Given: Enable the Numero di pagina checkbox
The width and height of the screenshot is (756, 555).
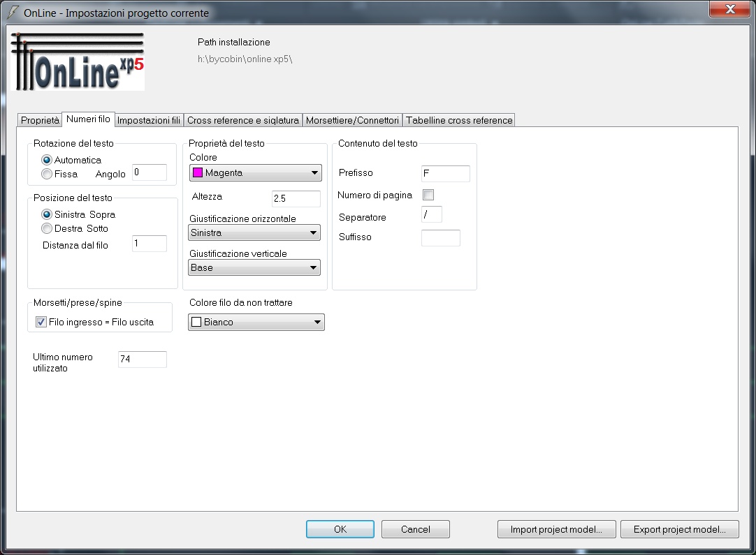Looking at the screenshot, I should click(x=428, y=195).
